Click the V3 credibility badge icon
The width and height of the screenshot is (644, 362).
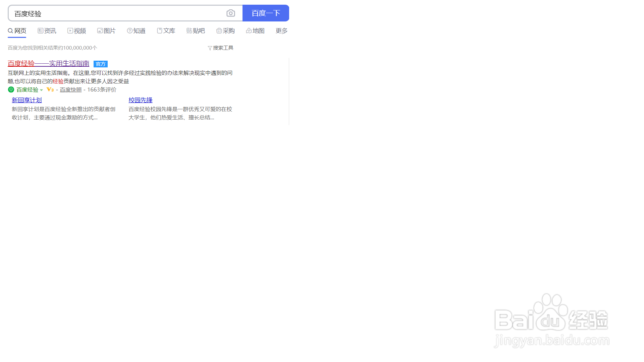point(50,89)
